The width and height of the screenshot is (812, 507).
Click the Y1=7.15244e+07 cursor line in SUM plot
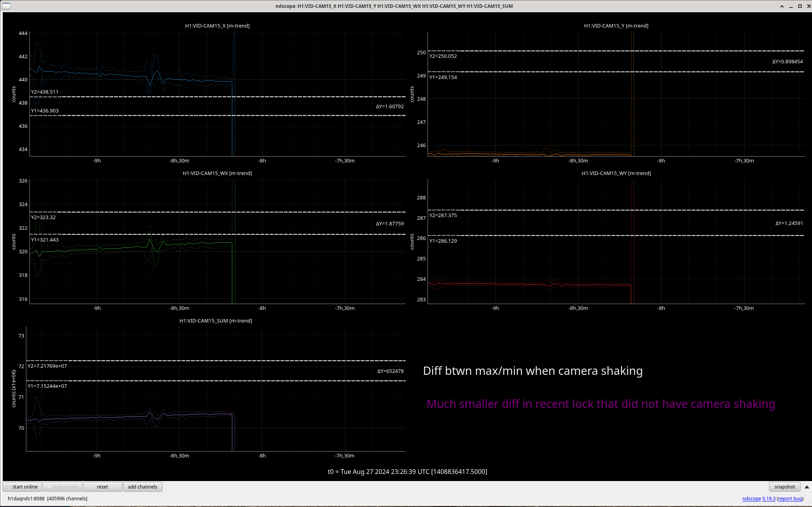[x=216, y=381]
